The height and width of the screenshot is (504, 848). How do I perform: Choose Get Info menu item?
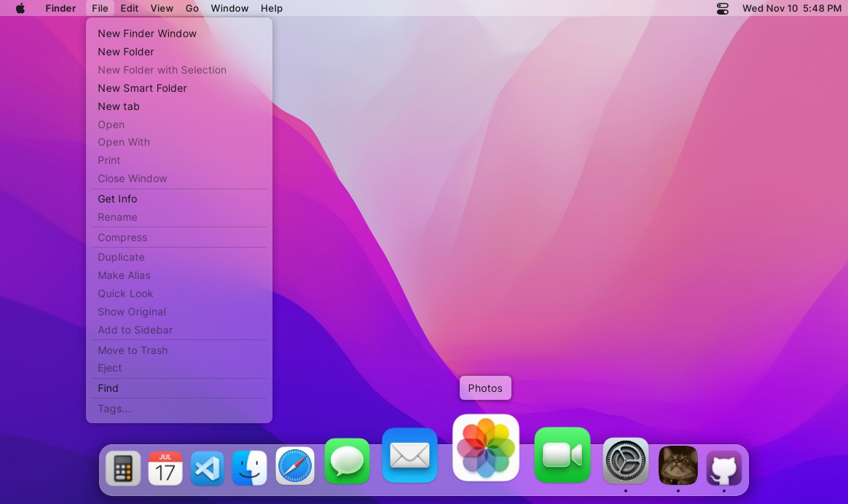179,199
